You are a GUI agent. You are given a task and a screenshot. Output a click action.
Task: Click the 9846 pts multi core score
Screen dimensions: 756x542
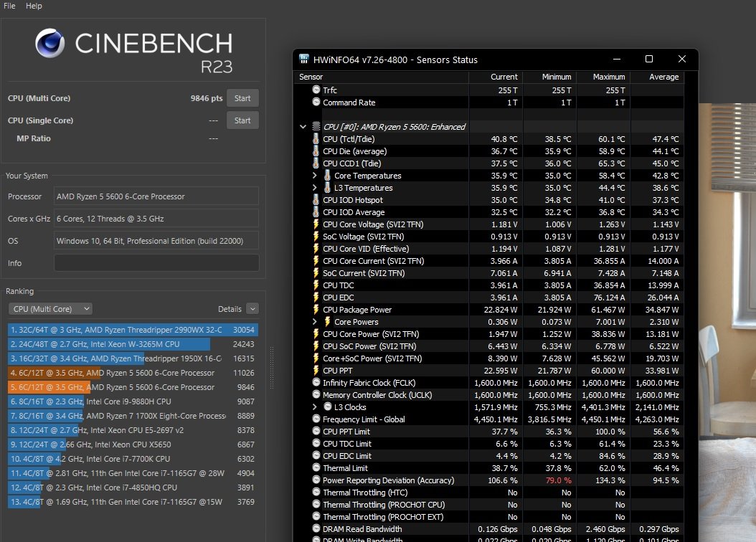pos(207,98)
